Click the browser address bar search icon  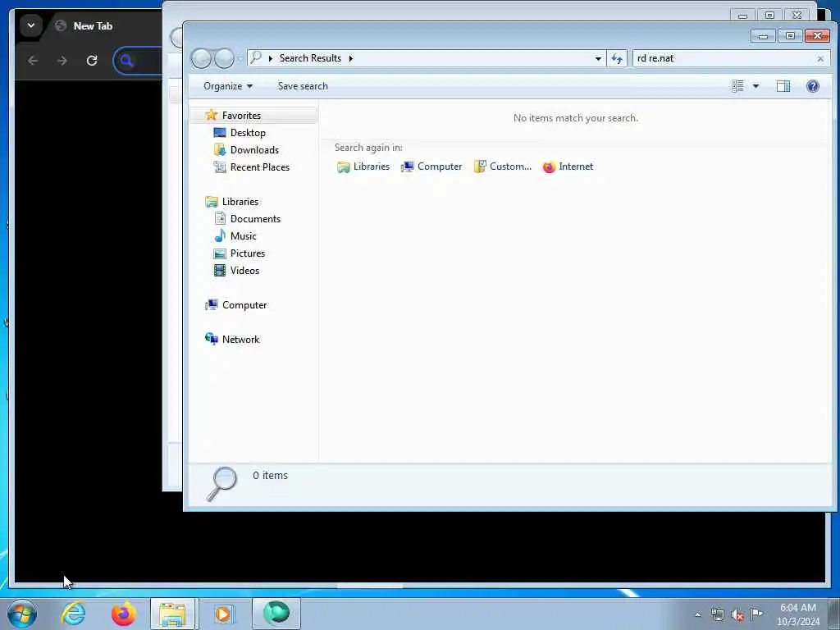coord(127,61)
